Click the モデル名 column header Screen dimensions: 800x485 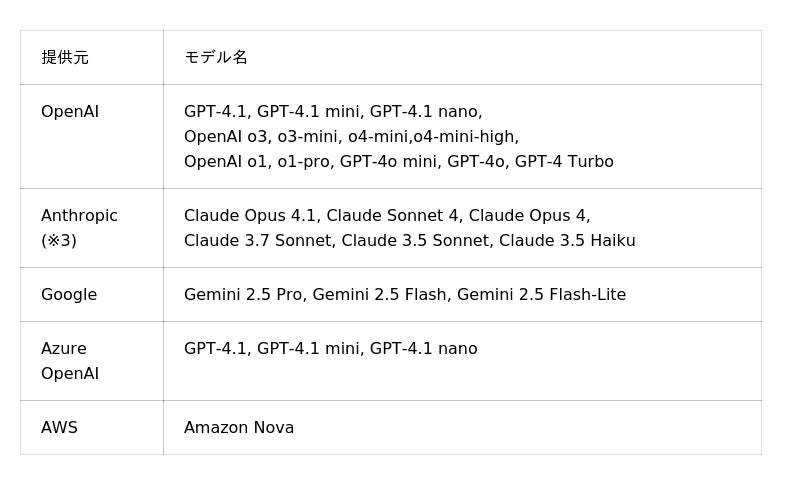pyautogui.click(x=216, y=58)
